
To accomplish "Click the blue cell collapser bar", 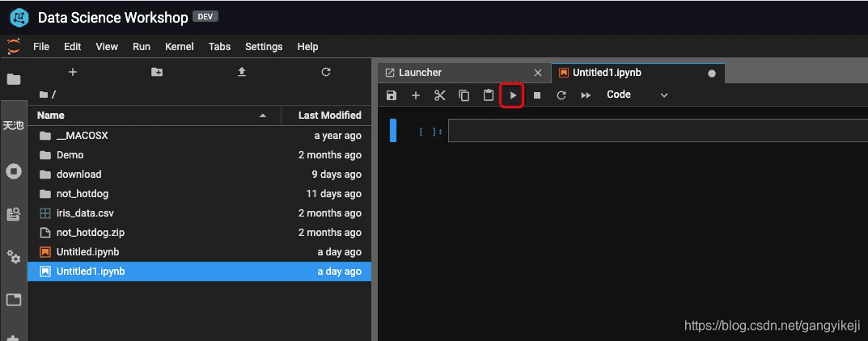I will (x=393, y=130).
